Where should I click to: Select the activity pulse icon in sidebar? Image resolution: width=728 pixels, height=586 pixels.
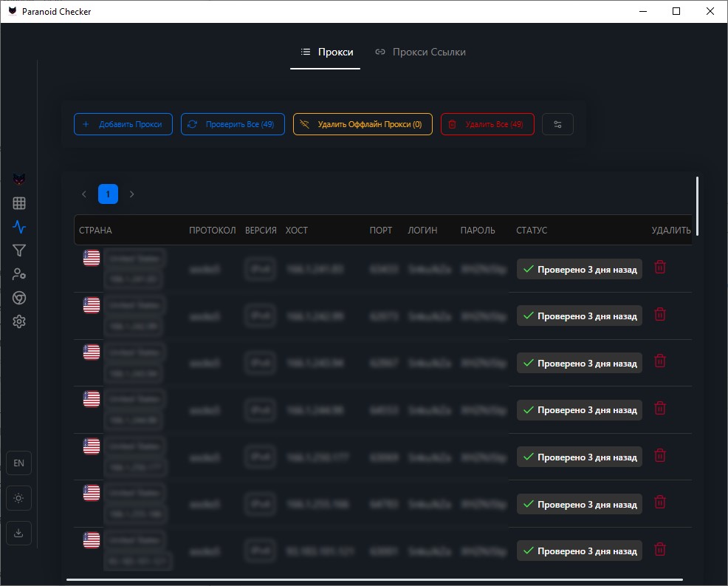pyautogui.click(x=19, y=227)
